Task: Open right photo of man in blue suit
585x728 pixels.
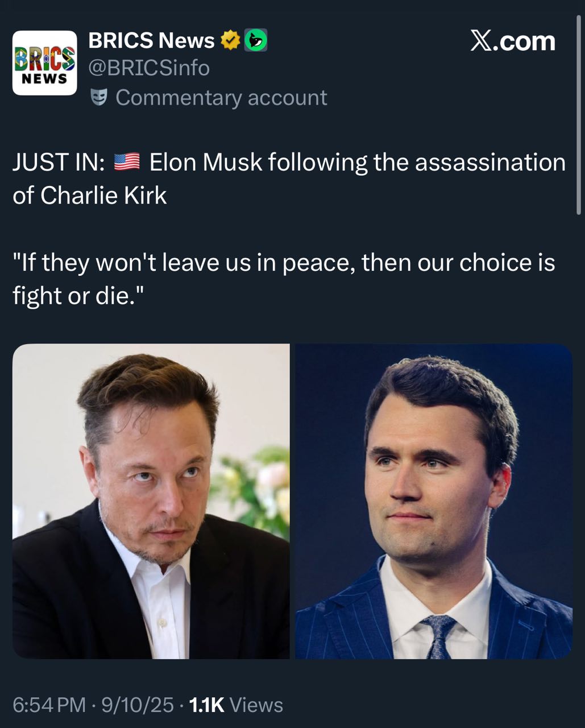Action: (x=434, y=501)
